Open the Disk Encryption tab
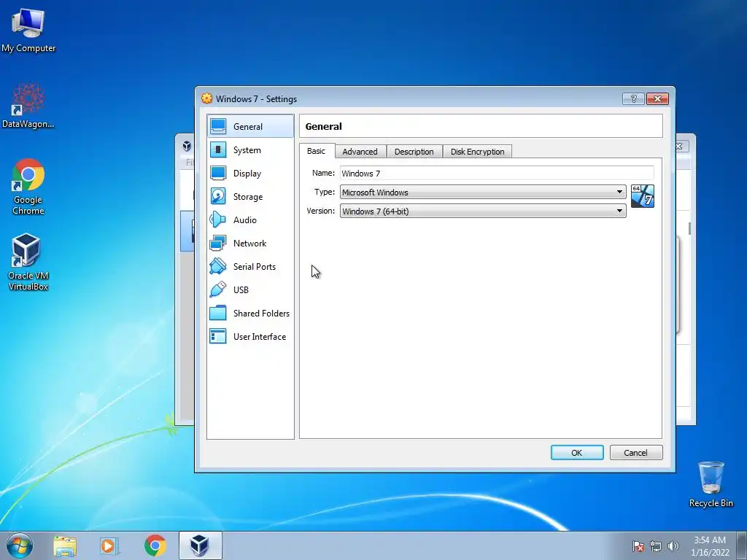The height and width of the screenshot is (560, 747). pos(477,152)
